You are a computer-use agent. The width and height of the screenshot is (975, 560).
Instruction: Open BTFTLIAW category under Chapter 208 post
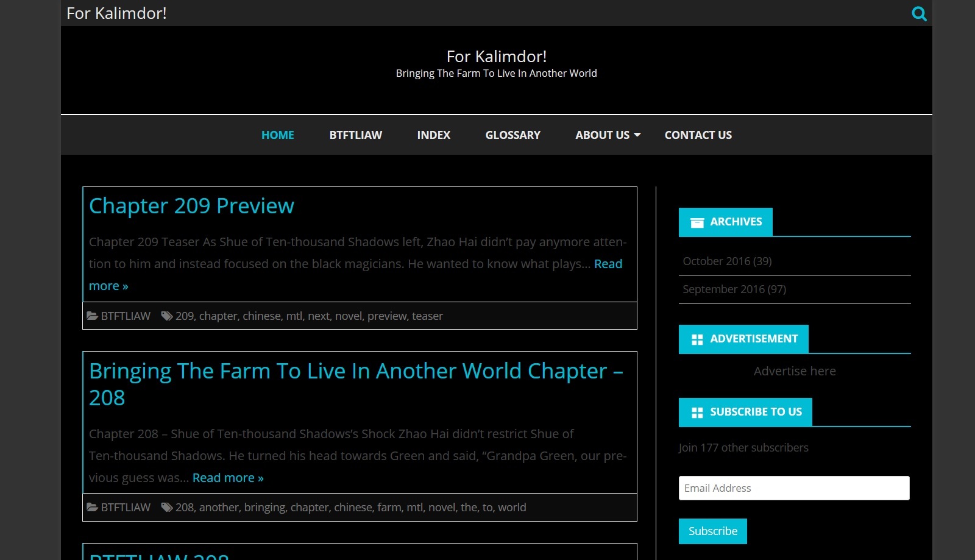(126, 507)
